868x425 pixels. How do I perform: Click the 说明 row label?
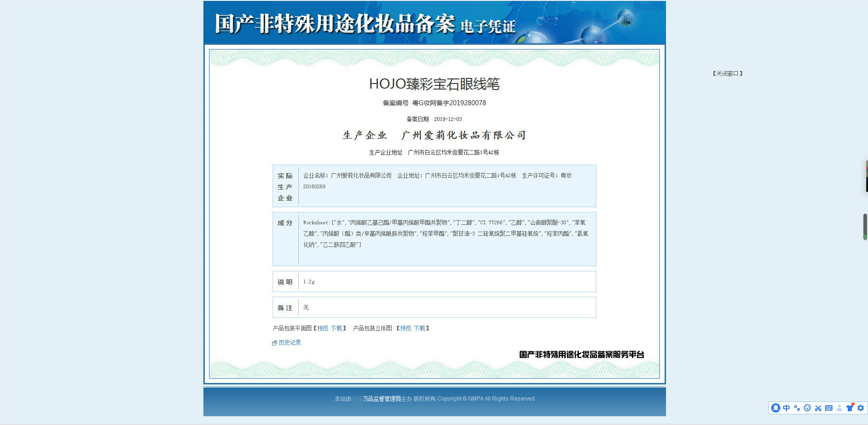point(285,282)
